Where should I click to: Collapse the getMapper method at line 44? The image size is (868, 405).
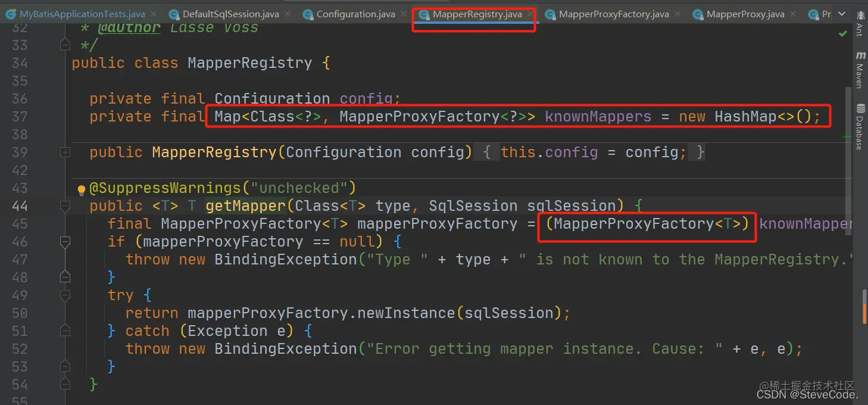tap(65, 206)
